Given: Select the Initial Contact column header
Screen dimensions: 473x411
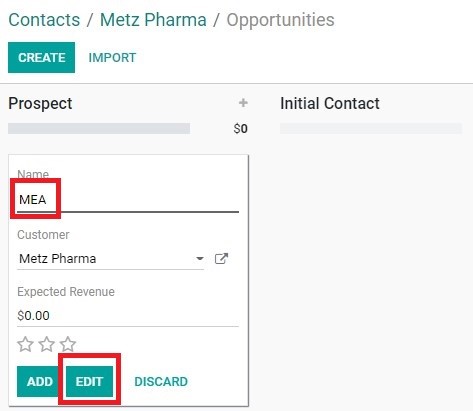Looking at the screenshot, I should coord(330,103).
